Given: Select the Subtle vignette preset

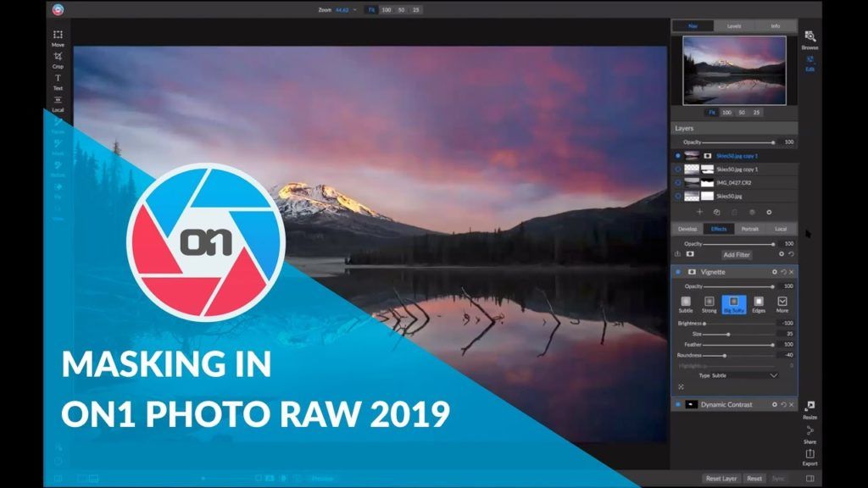Looking at the screenshot, I should tap(685, 304).
